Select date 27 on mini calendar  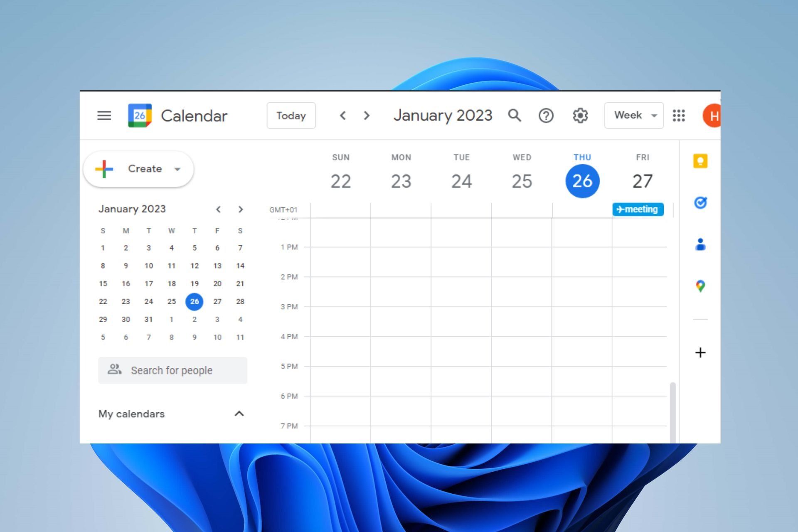click(217, 301)
